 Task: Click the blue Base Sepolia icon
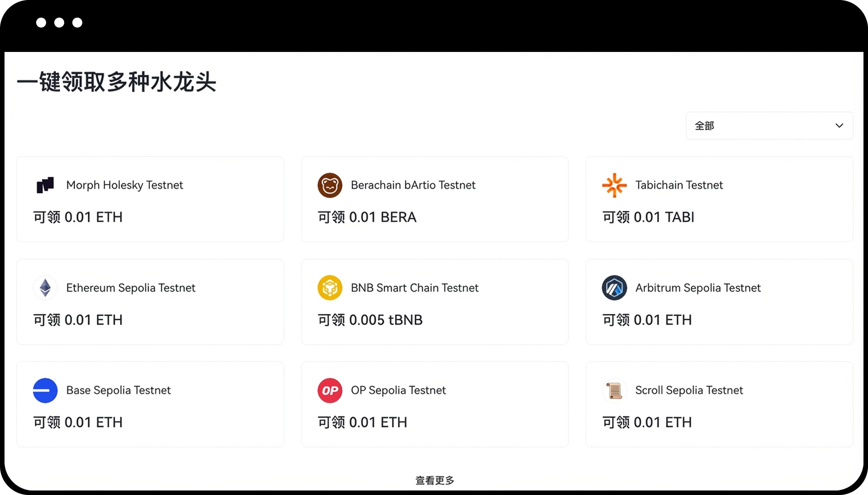tap(45, 390)
